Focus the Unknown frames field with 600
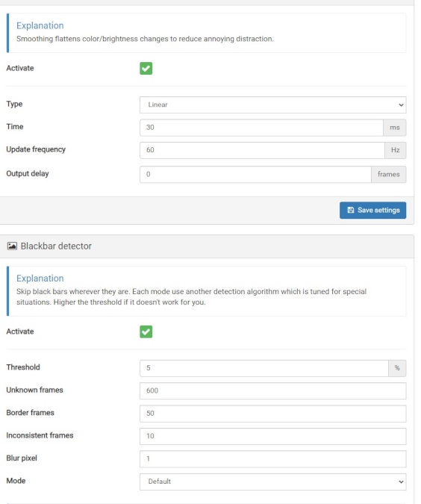 [273, 391]
